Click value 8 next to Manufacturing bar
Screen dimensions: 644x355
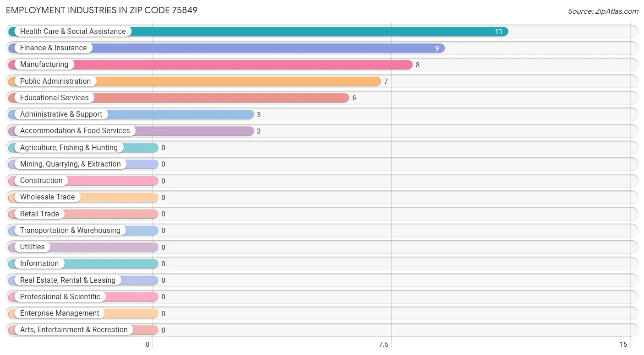click(418, 65)
